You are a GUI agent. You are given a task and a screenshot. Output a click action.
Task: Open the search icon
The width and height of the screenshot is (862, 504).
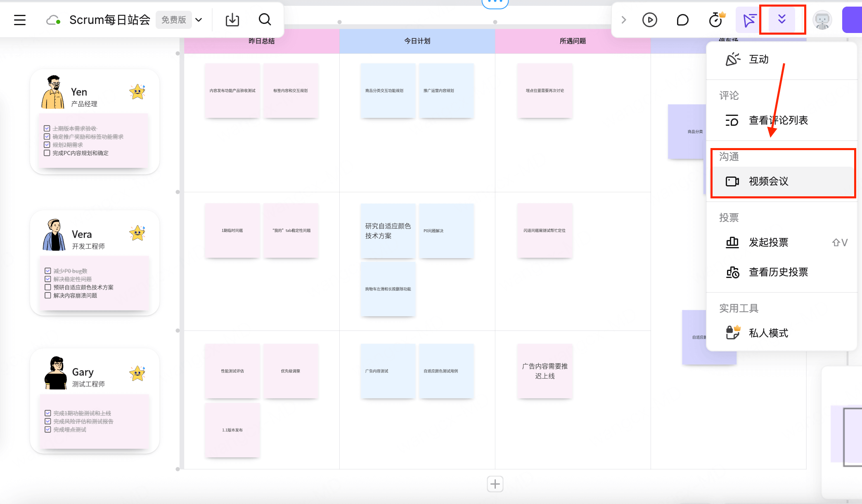[x=265, y=19]
